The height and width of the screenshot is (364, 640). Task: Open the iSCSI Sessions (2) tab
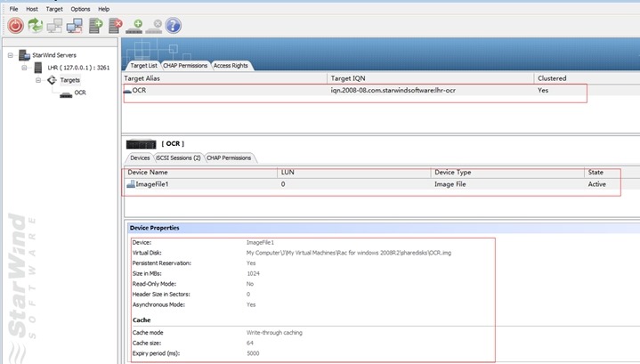178,158
